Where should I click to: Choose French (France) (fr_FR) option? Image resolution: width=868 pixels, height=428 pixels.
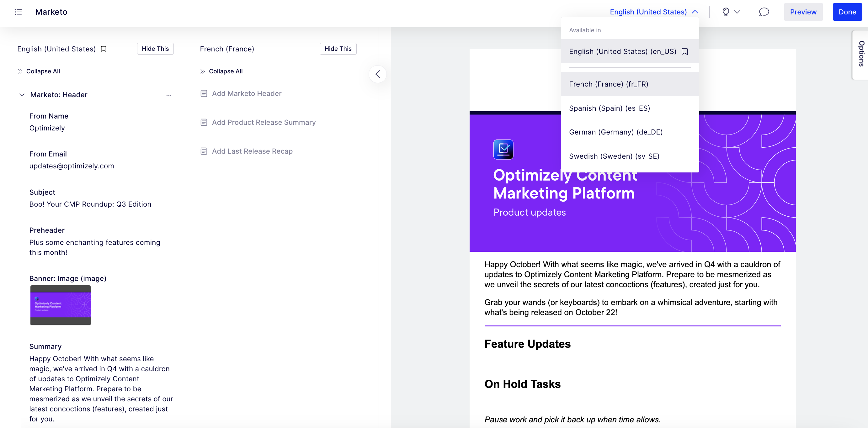click(x=630, y=84)
